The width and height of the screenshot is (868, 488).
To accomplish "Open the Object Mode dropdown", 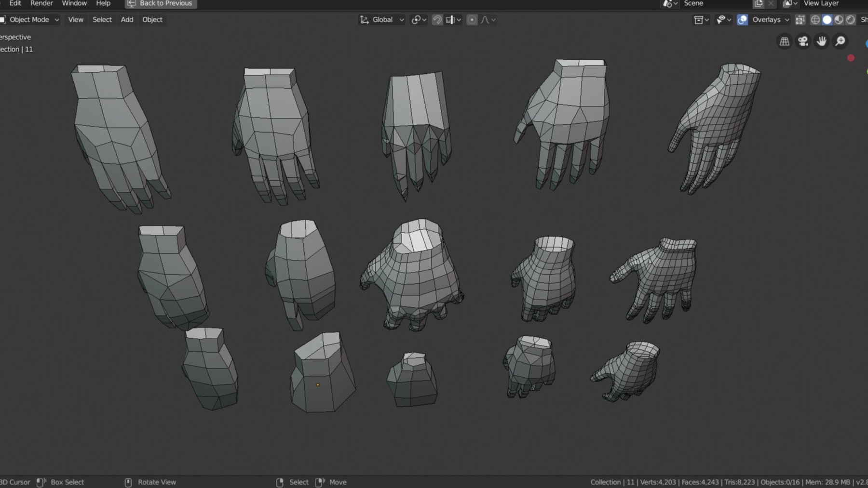I will coord(30,20).
